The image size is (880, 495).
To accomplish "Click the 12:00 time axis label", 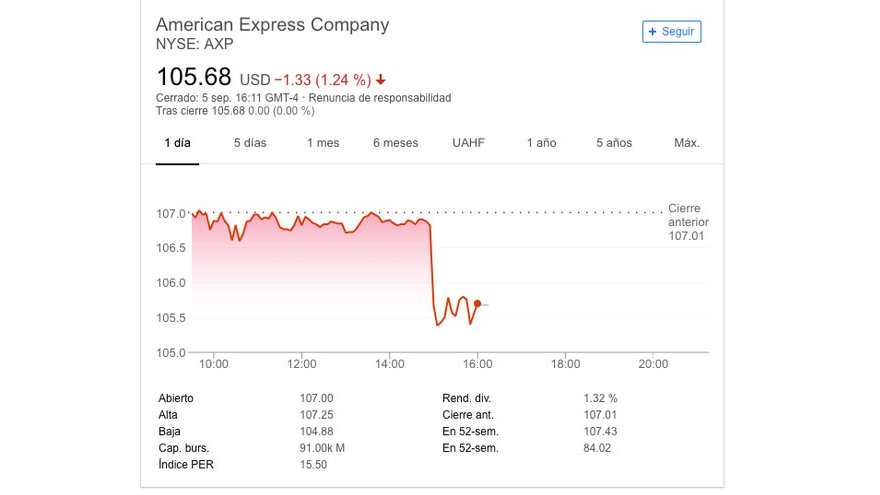I will coord(301,364).
